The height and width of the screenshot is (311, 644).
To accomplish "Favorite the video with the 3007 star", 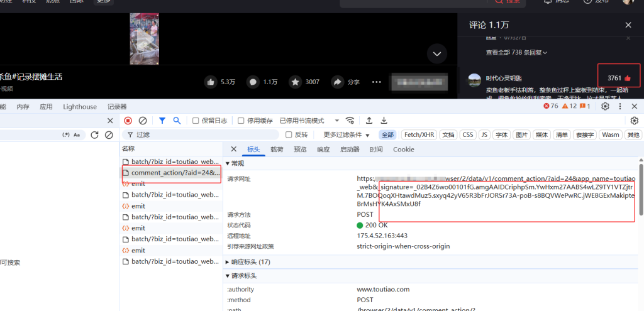I will (296, 82).
